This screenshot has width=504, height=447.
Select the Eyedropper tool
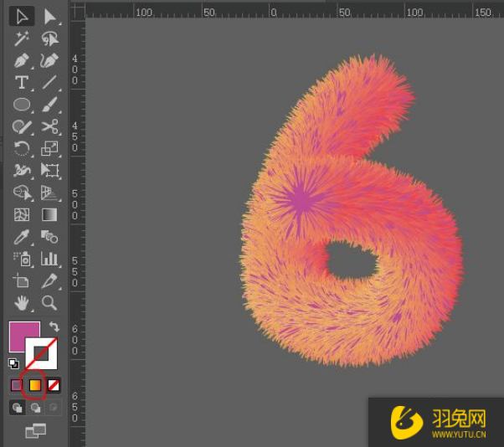22,237
